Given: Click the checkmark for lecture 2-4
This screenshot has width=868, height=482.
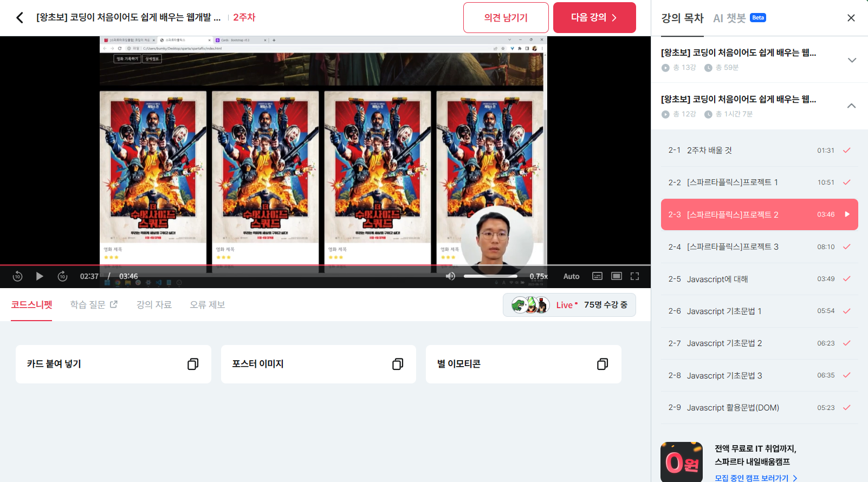Looking at the screenshot, I should pos(847,246).
